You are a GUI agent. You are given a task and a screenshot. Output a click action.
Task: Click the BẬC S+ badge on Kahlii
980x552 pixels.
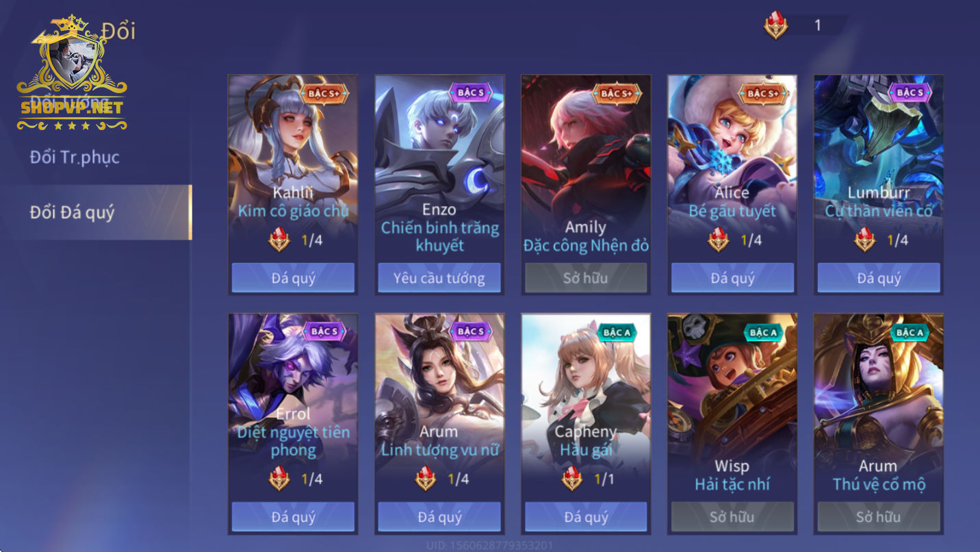[324, 93]
